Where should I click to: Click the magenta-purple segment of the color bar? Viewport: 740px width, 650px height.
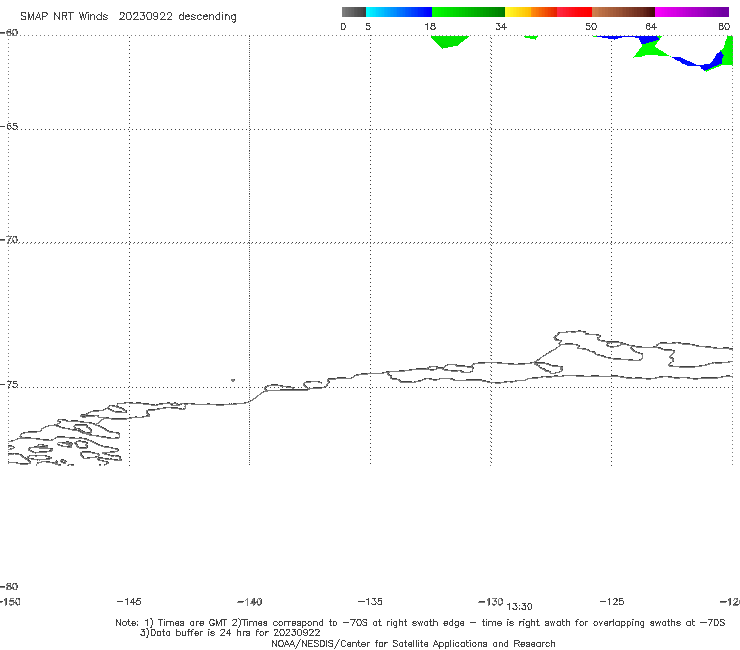692,12
